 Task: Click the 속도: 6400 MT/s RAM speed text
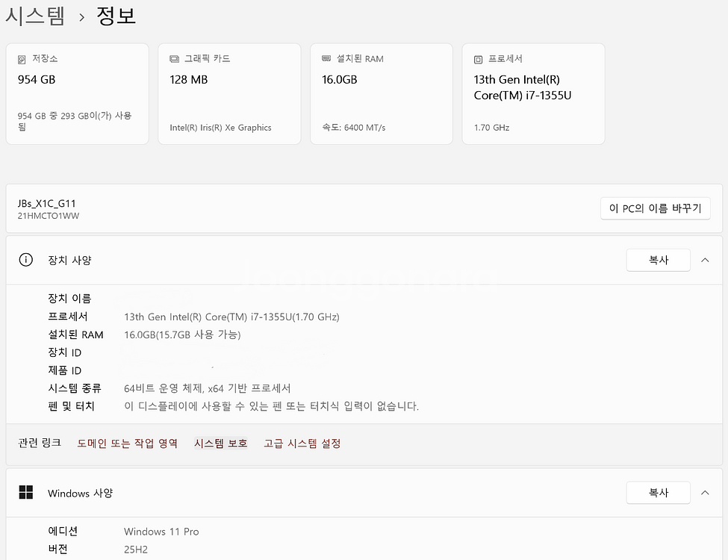tap(353, 128)
